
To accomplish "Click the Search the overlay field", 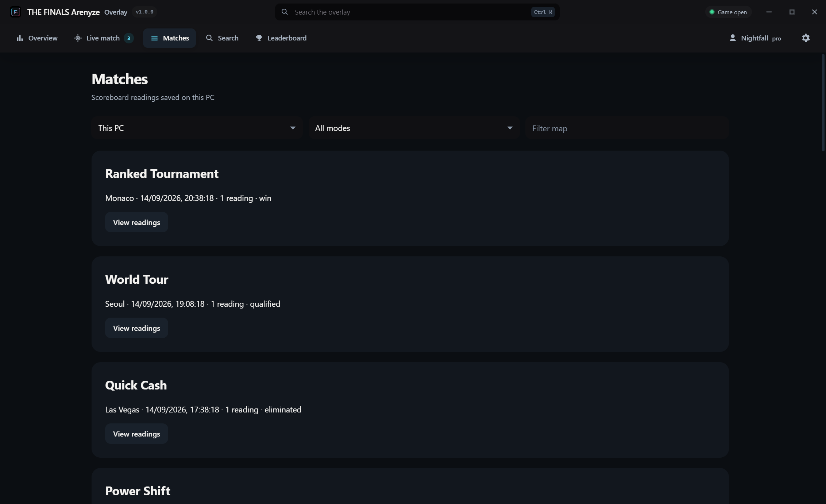I will [417, 12].
